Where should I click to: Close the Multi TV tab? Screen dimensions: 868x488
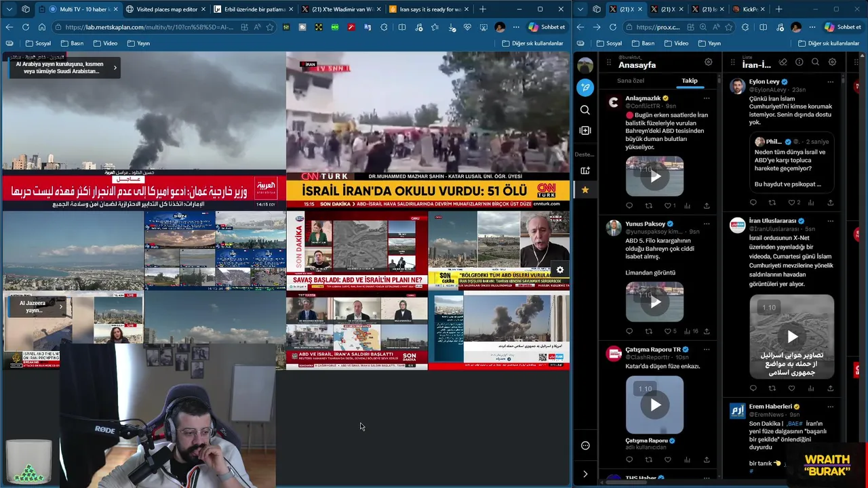point(115,9)
